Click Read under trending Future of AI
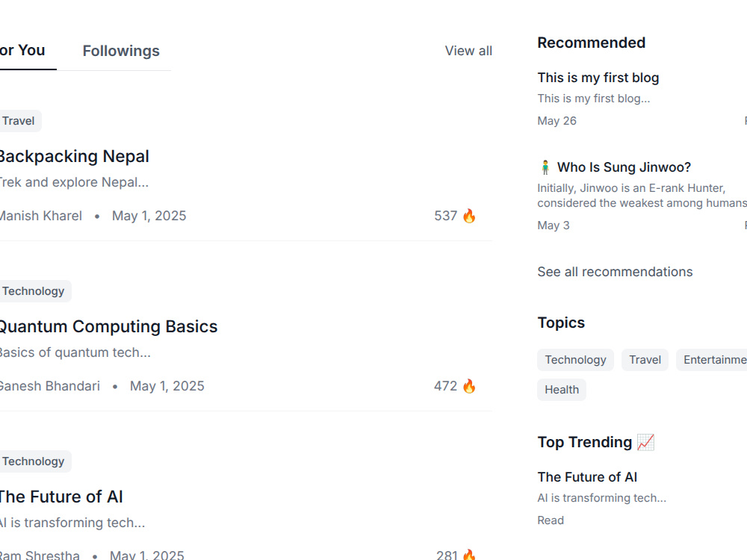Image resolution: width=747 pixels, height=560 pixels. (x=551, y=520)
